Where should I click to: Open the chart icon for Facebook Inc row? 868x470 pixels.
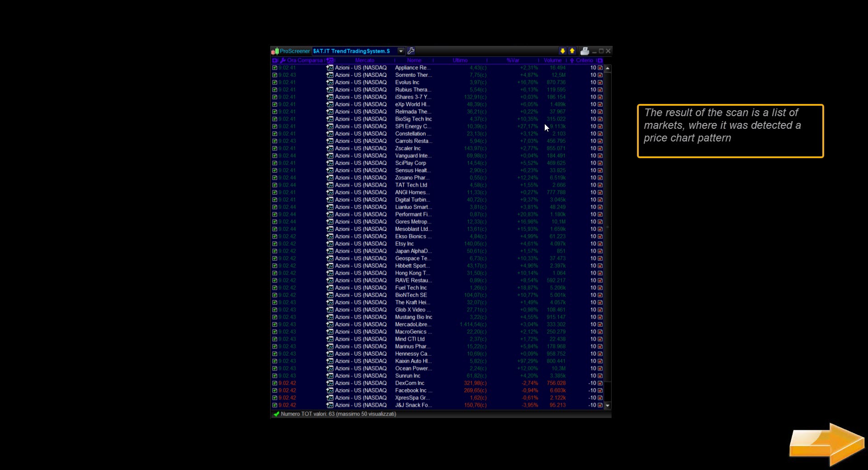pos(330,390)
